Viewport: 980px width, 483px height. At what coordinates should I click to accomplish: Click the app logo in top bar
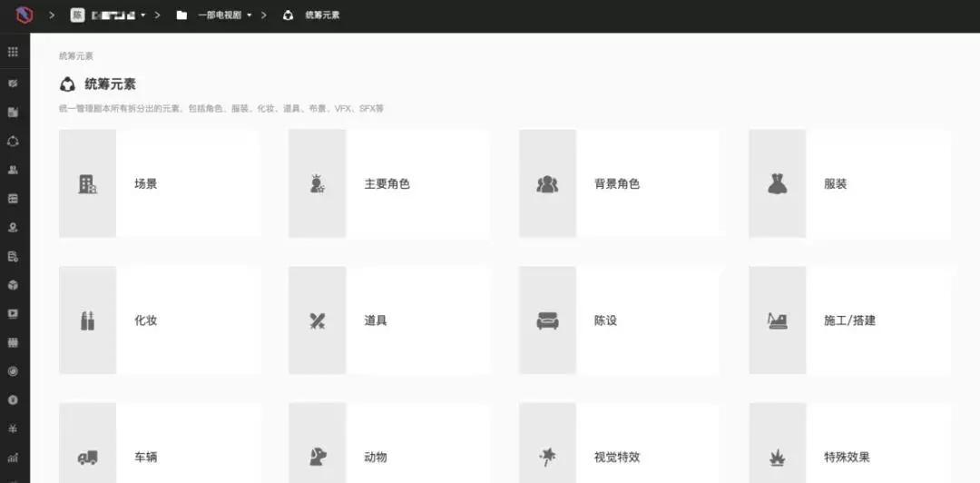[25, 15]
